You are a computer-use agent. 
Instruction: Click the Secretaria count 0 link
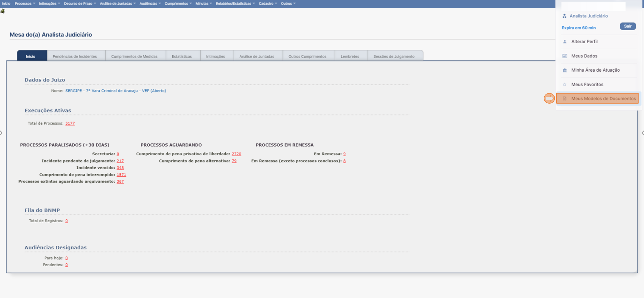(118, 154)
